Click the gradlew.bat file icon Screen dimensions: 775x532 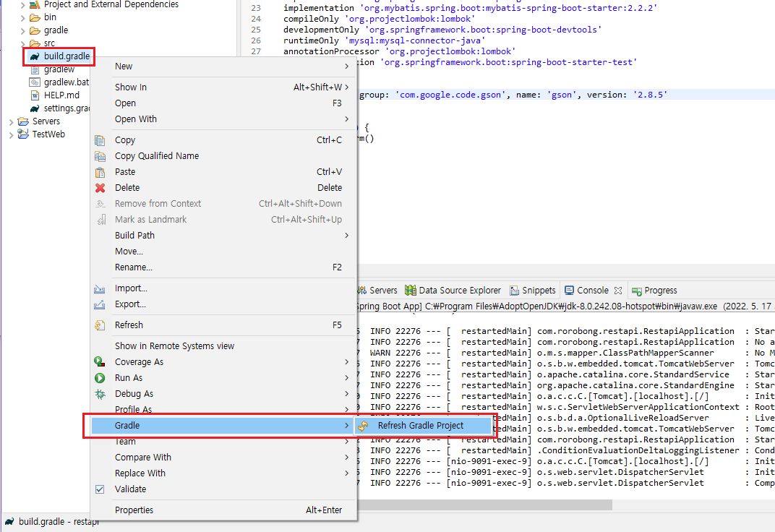[34, 82]
